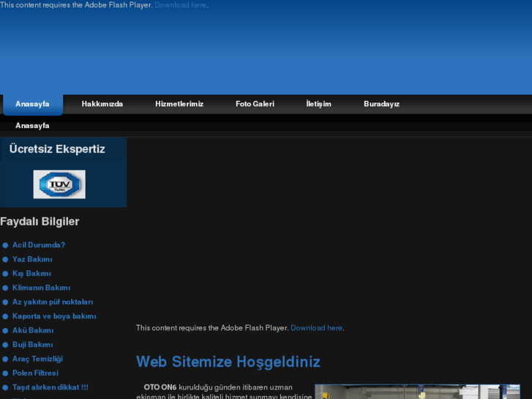Click the bullet icon beside Polen Filtresi

[5, 373]
